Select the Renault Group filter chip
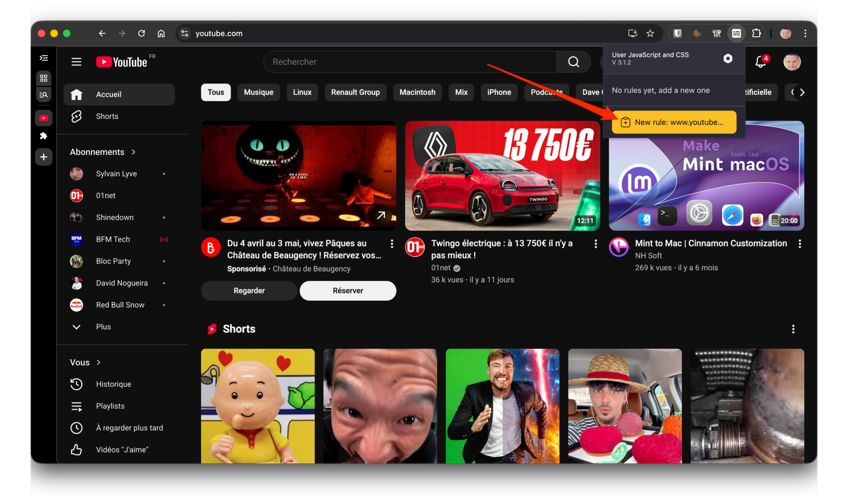This screenshot has width=848, height=504. 356,92
